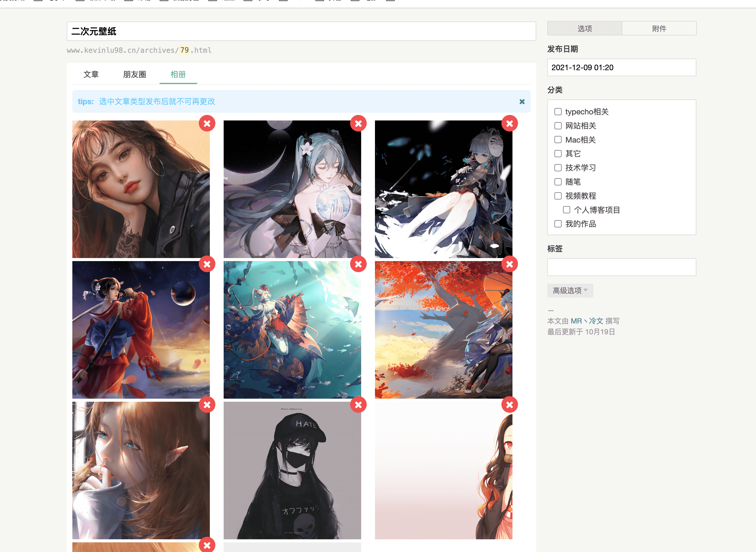Enable 技术学习 category checkbox
The height and width of the screenshot is (552, 756).
tap(558, 167)
